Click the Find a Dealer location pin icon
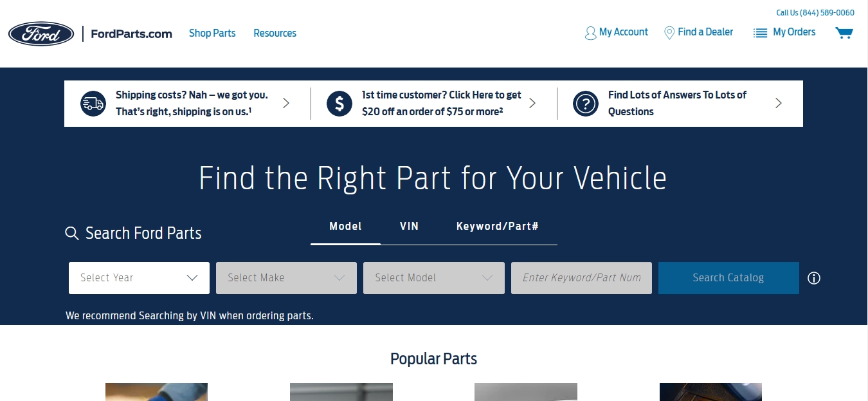The image size is (868, 401). tap(669, 33)
